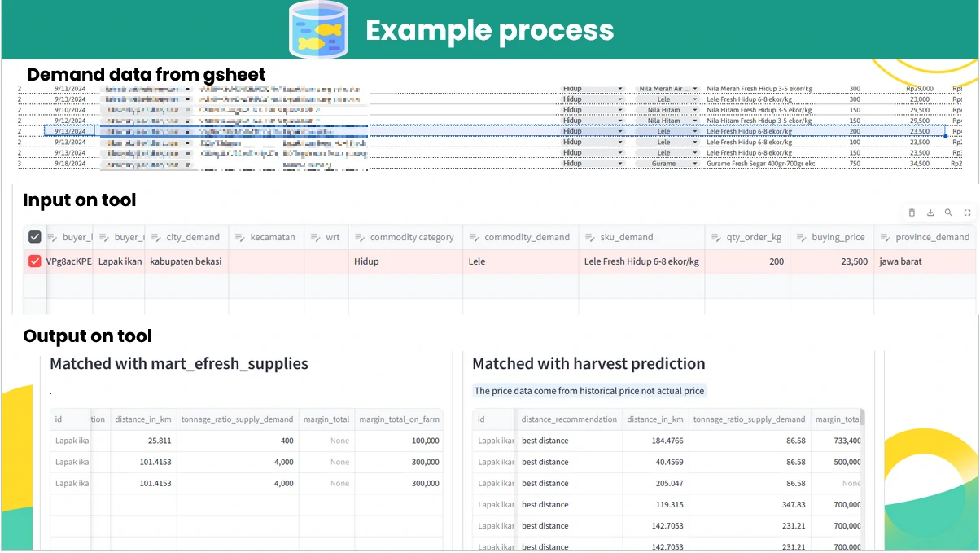Click tonnage_ratio_supply_demand header in mart_efresh_supplies table

238,419
